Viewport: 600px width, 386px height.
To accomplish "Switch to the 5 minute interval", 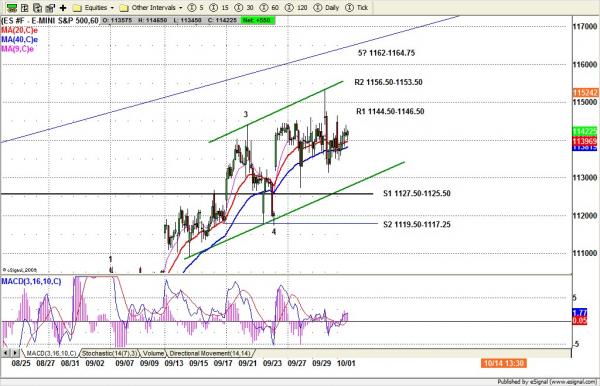I will [196, 8].
